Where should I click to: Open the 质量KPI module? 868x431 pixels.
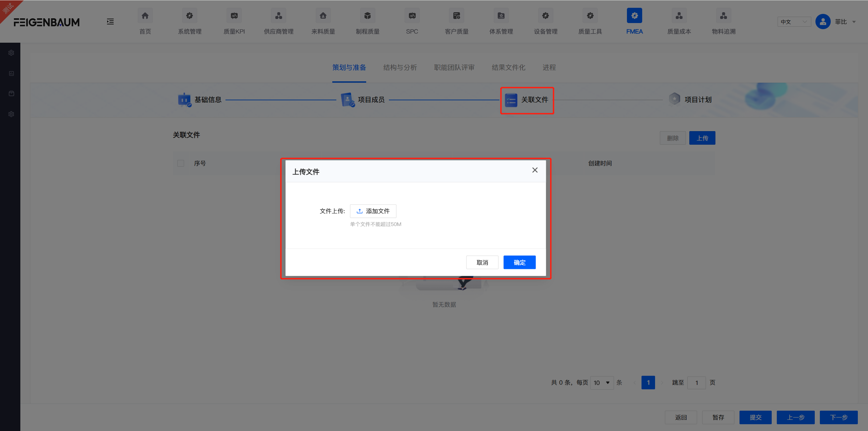point(234,21)
